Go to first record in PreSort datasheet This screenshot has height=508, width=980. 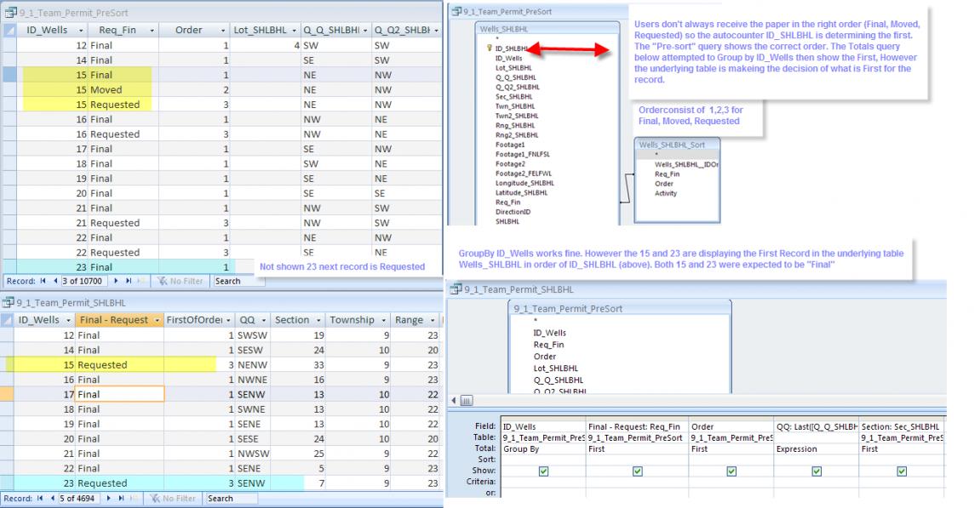[x=43, y=281]
